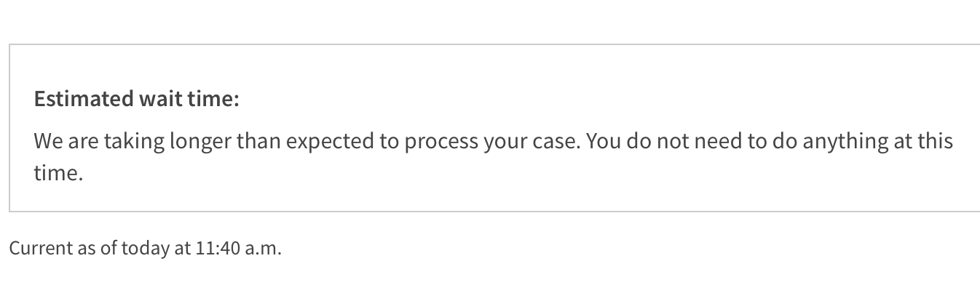Click the word "Estimated" in the heading
Screen dimensions: 980x285
(x=84, y=99)
